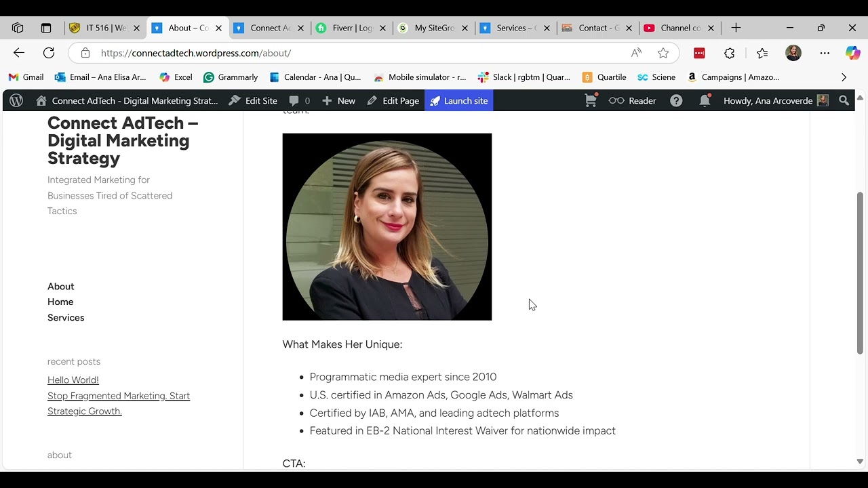
Task: Click the Connect AdTech site title
Action: pyautogui.click(x=123, y=140)
